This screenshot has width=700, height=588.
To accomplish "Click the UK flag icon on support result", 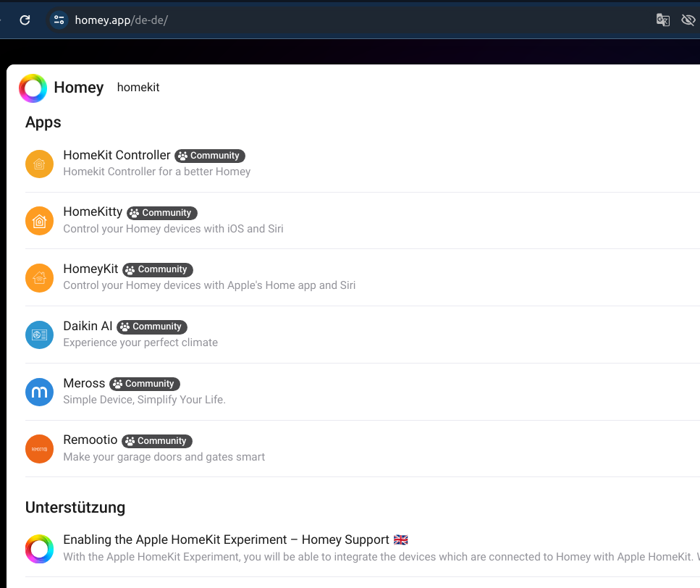I will pyautogui.click(x=400, y=539).
